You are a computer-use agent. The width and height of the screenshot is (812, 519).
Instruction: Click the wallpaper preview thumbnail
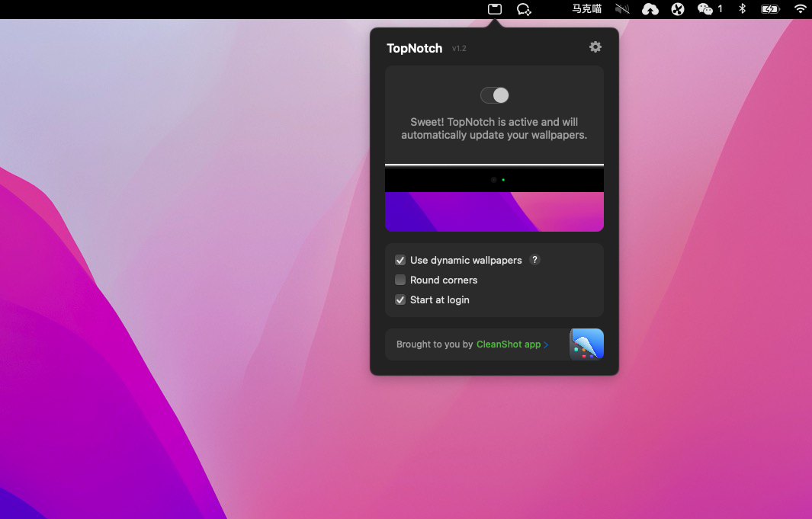494,199
